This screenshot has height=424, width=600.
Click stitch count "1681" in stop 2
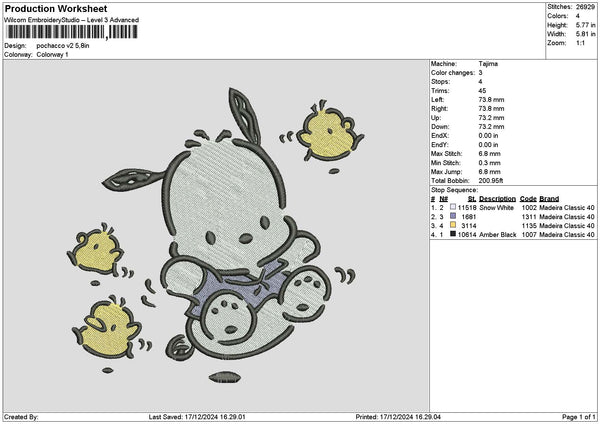469,217
